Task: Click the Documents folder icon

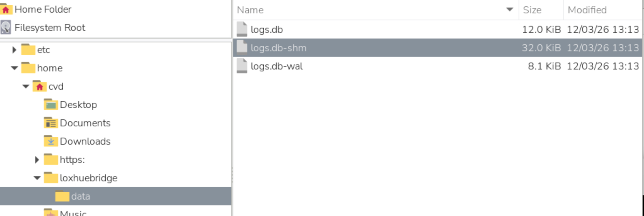Action: (51, 123)
